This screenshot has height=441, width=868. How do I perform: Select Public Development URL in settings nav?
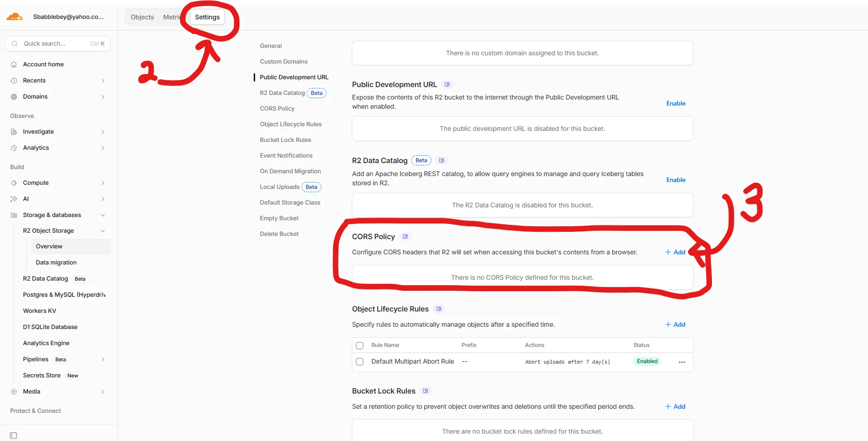coord(294,77)
